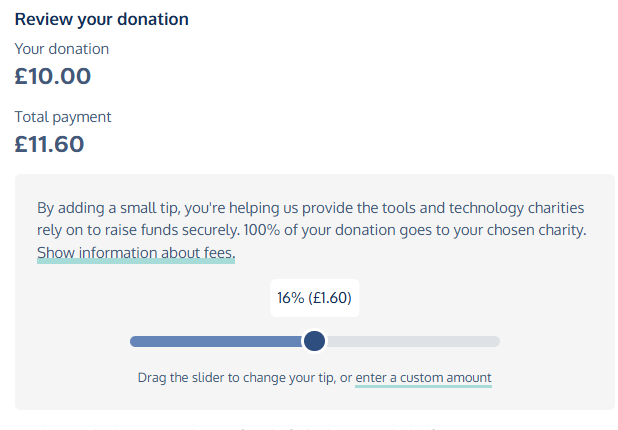Click the 'enter a custom amount' link
Screen dimensions: 618x430
coord(423,378)
